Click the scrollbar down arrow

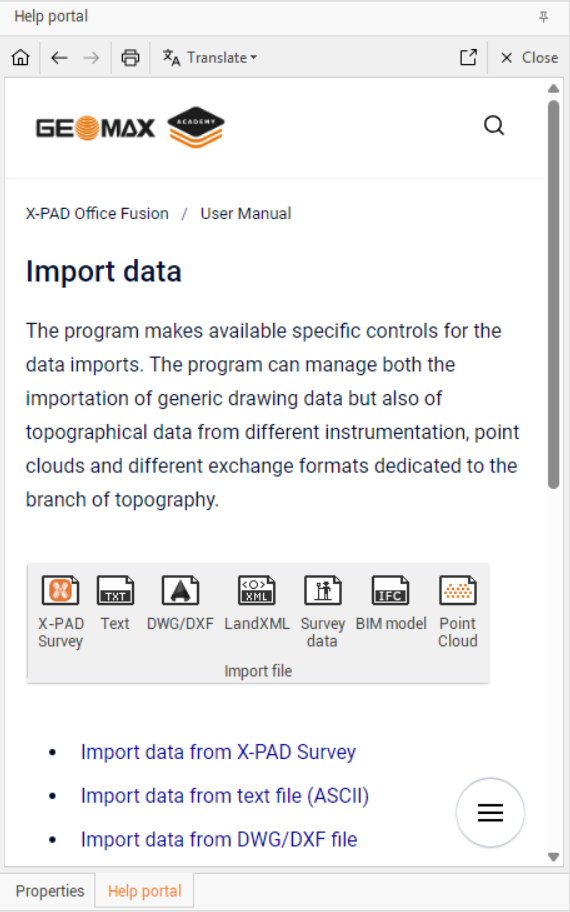553,856
